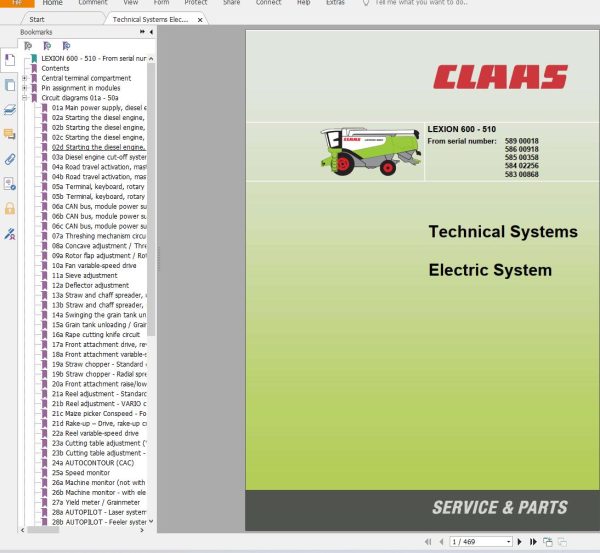This screenshot has height=553, width=600.
Task: Expand Pin assignment in modules bookmark
Action: pyautogui.click(x=24, y=88)
